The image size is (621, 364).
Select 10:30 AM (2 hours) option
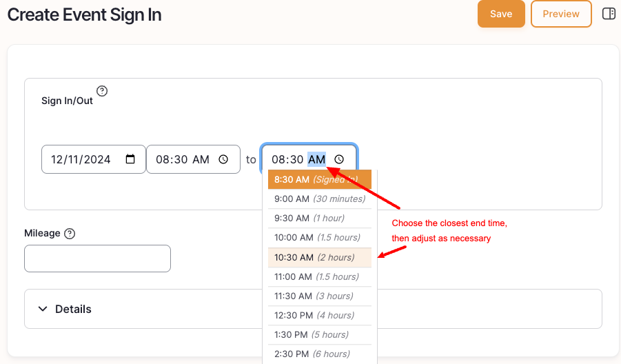click(320, 257)
